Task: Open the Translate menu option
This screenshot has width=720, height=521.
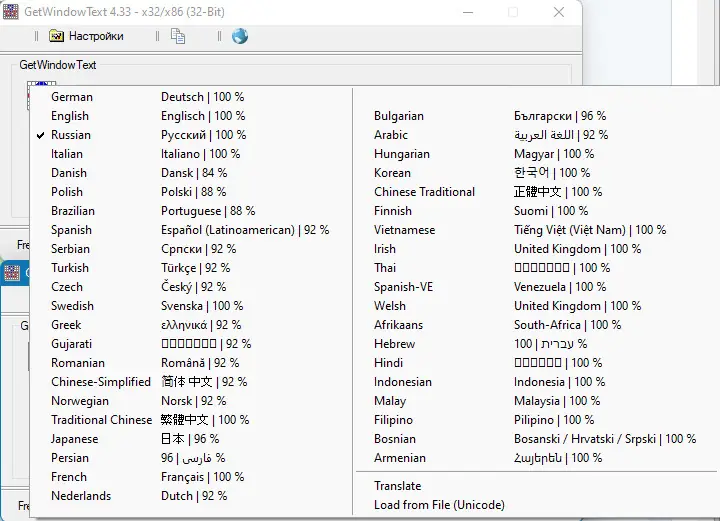Action: click(x=536, y=486)
